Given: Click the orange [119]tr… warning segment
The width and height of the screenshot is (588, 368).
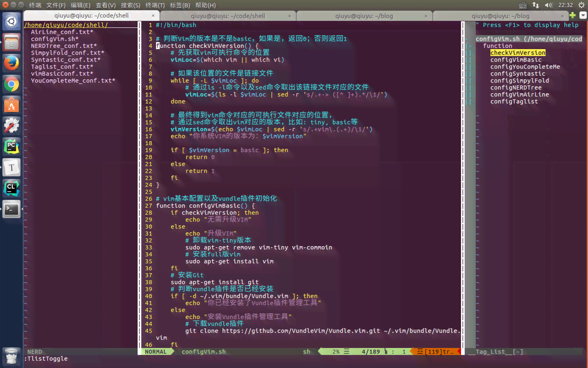Looking at the screenshot, I should tap(435, 352).
